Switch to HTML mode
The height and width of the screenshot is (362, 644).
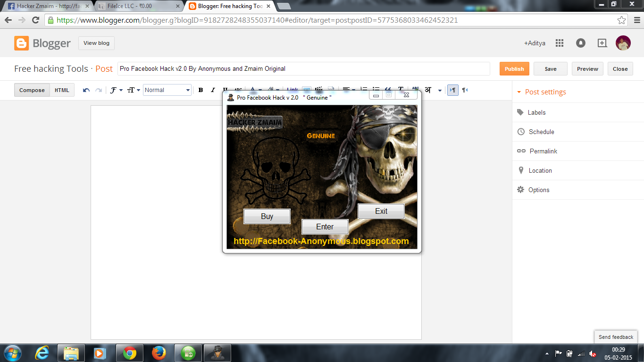click(62, 90)
